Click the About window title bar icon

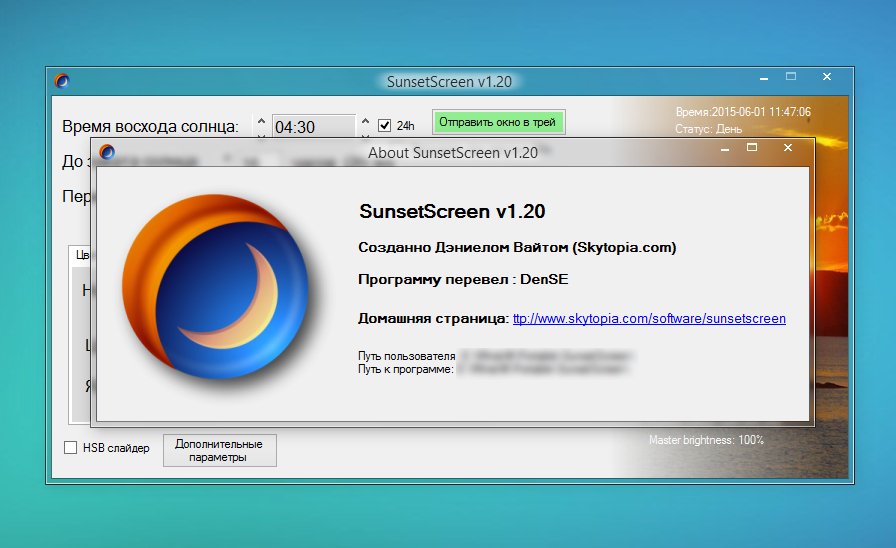click(107, 152)
